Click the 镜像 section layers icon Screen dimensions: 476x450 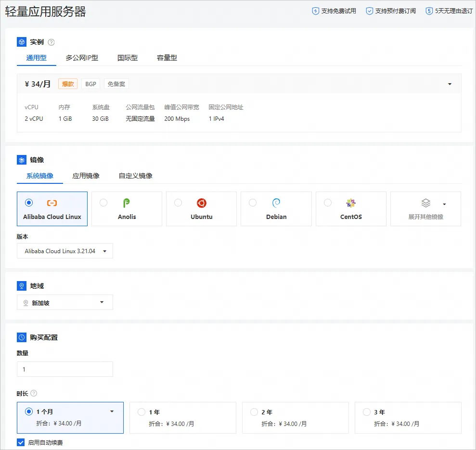click(x=22, y=160)
